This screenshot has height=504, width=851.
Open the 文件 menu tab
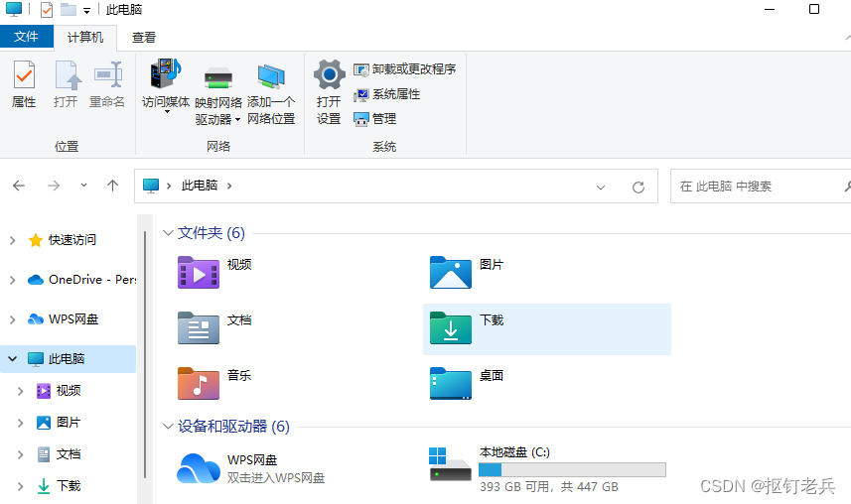27,38
